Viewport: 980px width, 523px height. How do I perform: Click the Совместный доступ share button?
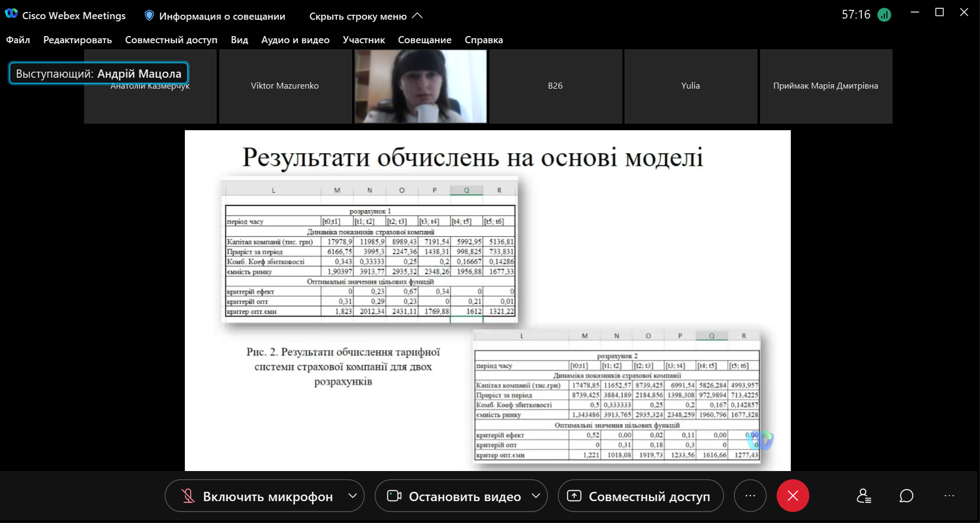coord(640,496)
